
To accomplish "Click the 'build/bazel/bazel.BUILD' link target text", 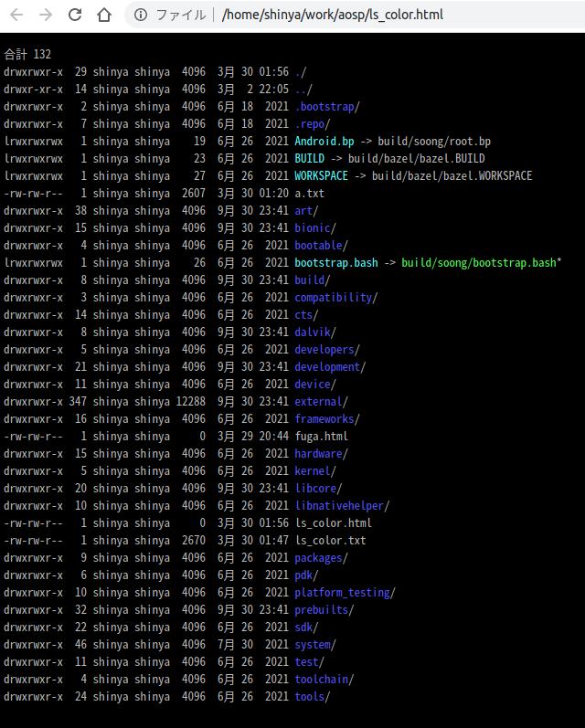I will click(x=416, y=159).
